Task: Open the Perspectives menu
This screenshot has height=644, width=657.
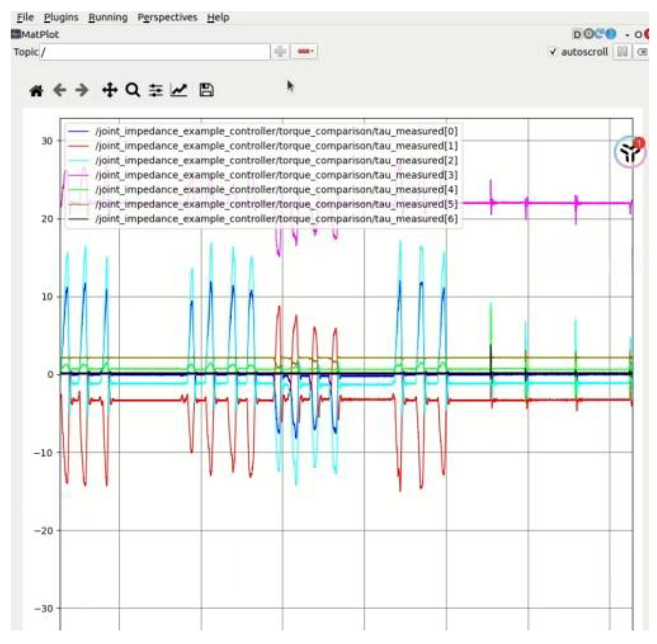Action: click(167, 17)
